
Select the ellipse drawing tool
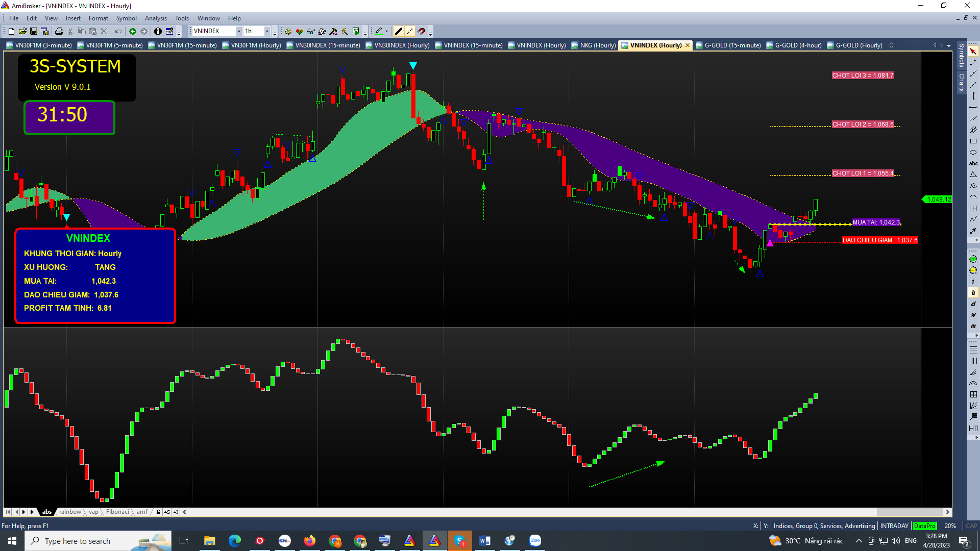(x=973, y=153)
